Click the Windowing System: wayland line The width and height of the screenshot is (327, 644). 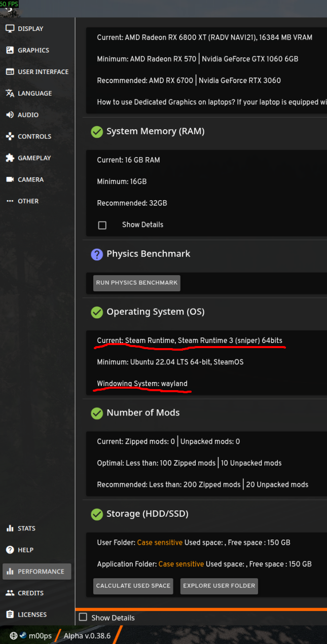tap(142, 384)
